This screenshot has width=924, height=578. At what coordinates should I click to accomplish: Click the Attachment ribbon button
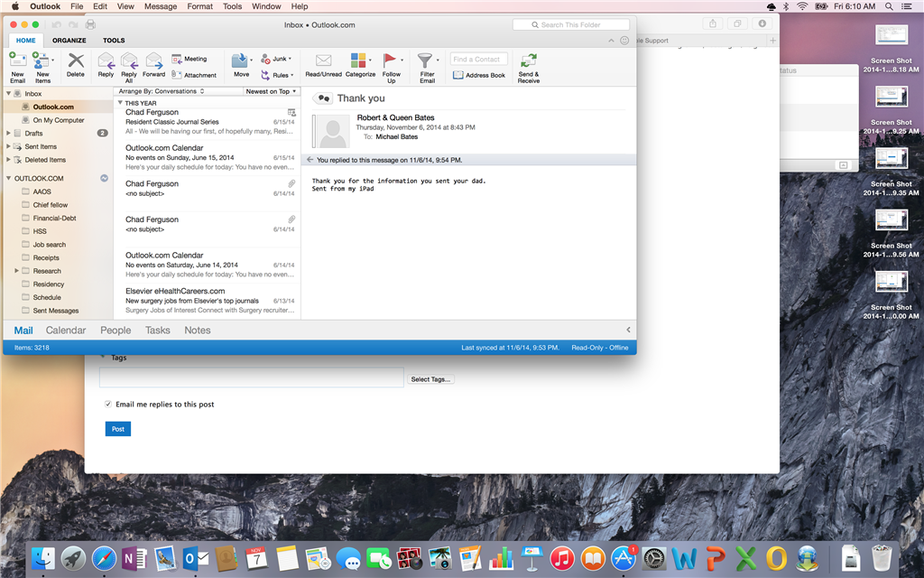194,75
